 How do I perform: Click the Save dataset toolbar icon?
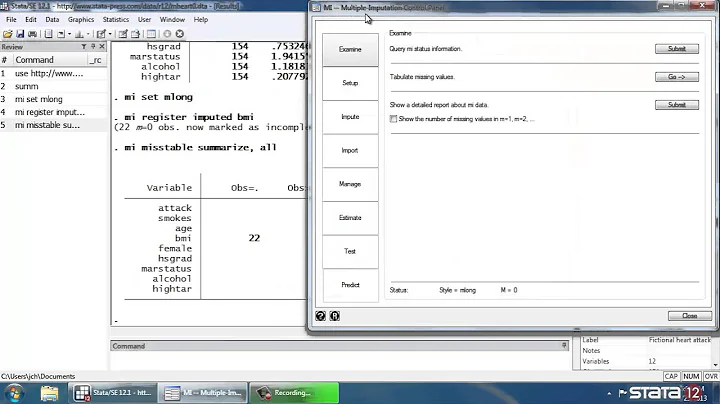click(20, 34)
